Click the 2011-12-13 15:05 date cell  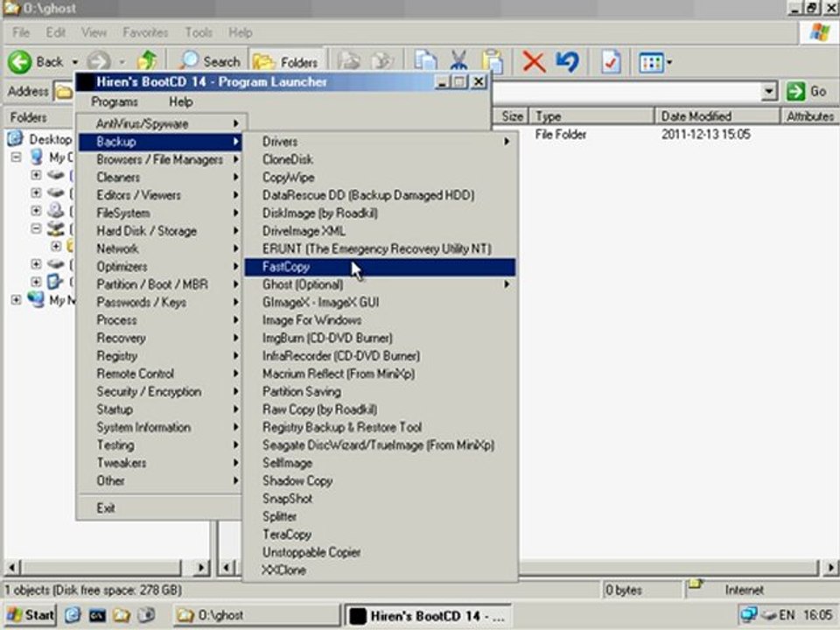coord(705,135)
